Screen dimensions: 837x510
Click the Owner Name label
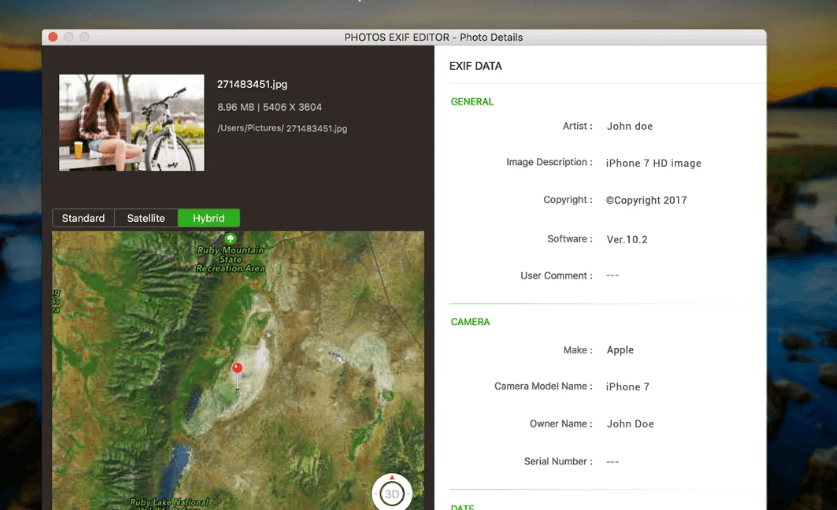point(561,424)
